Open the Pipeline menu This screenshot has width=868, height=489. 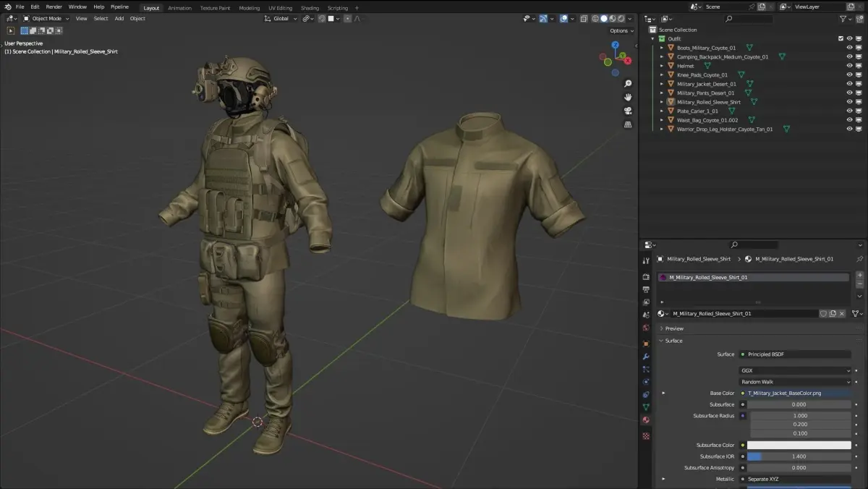[x=120, y=7]
